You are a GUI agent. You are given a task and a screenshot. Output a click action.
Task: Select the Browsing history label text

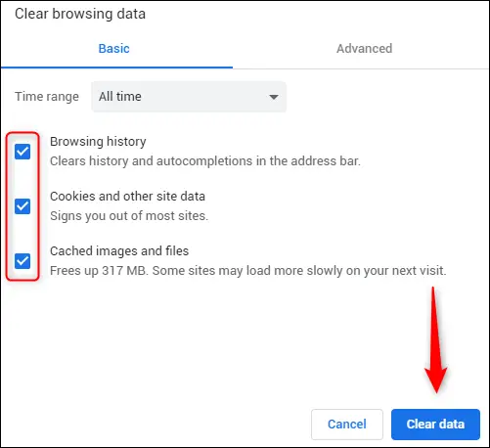point(98,142)
